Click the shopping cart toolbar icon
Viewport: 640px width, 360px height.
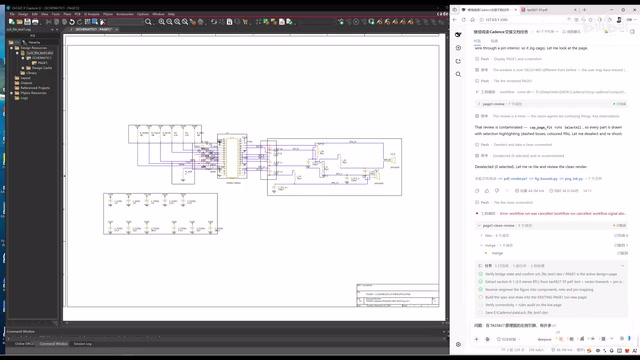[x=245, y=22]
